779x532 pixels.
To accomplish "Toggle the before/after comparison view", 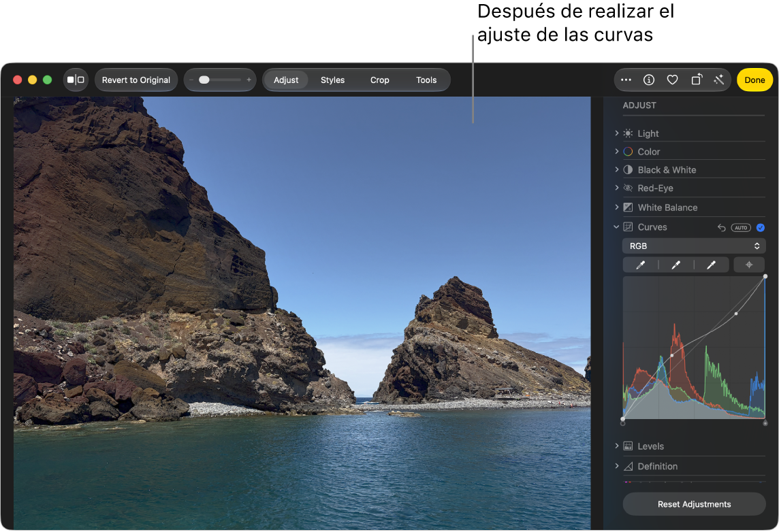I will (x=76, y=80).
